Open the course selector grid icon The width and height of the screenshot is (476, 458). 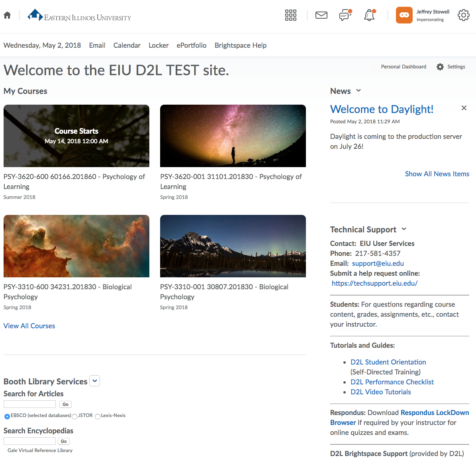click(291, 16)
